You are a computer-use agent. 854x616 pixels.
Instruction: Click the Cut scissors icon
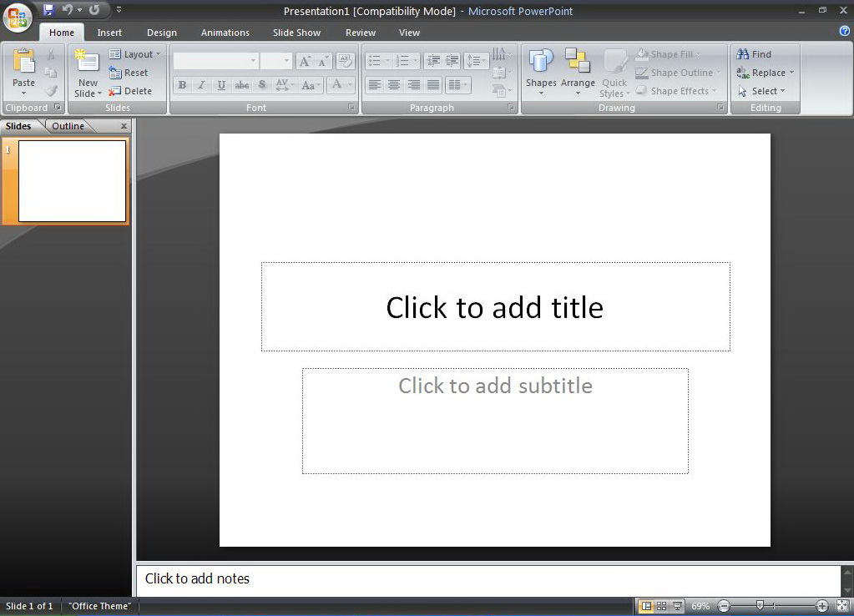51,54
